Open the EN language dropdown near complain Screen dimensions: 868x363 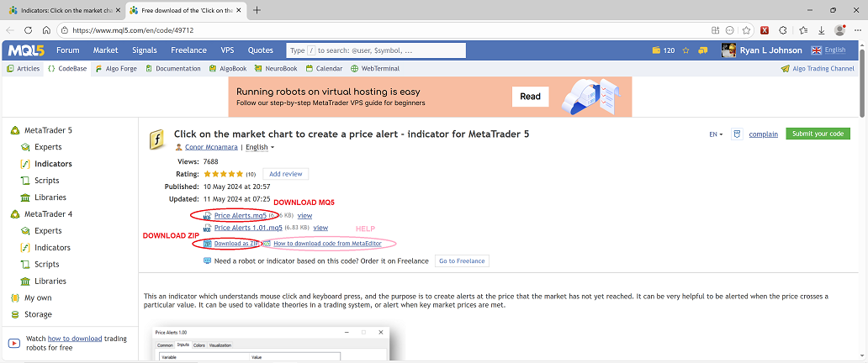(x=716, y=134)
